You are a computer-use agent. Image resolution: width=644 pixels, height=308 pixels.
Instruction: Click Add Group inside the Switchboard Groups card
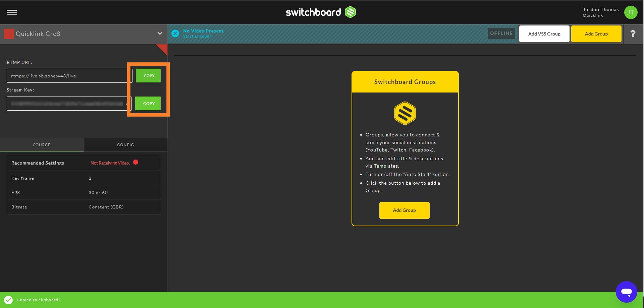click(404, 210)
